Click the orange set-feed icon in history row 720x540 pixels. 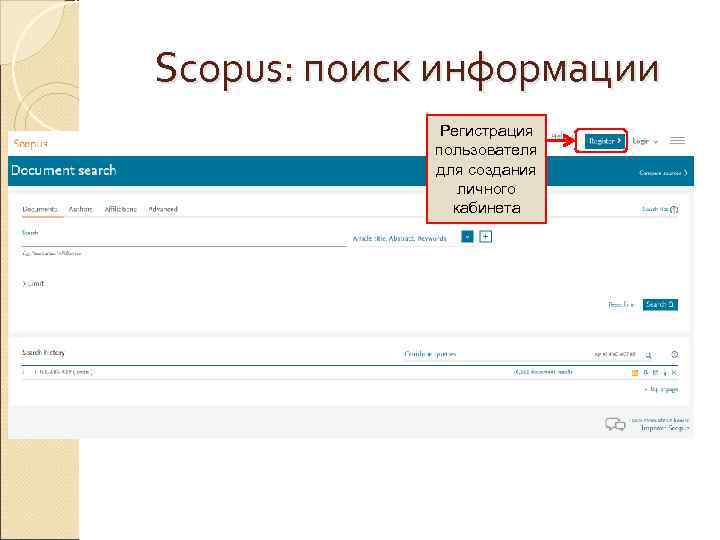click(x=635, y=373)
